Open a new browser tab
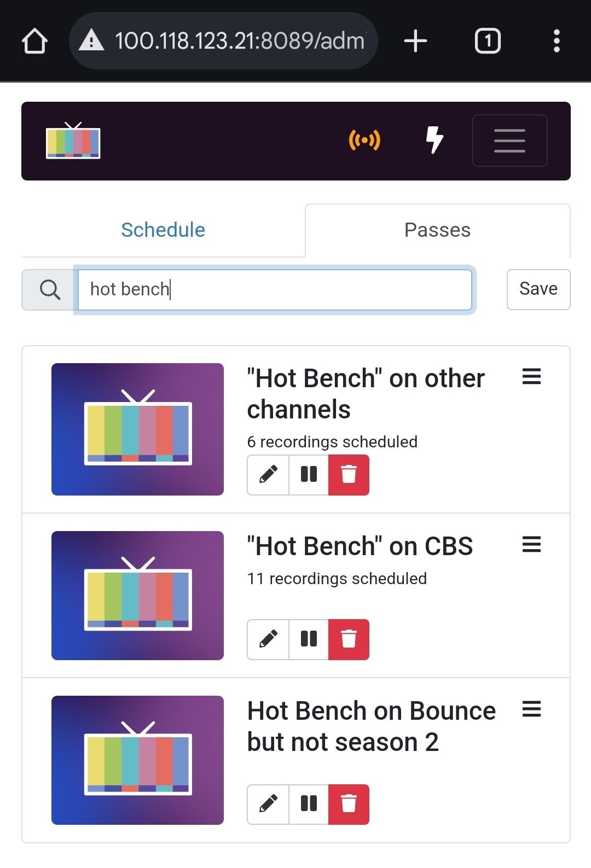Viewport: 591px width, 868px height. (x=415, y=41)
